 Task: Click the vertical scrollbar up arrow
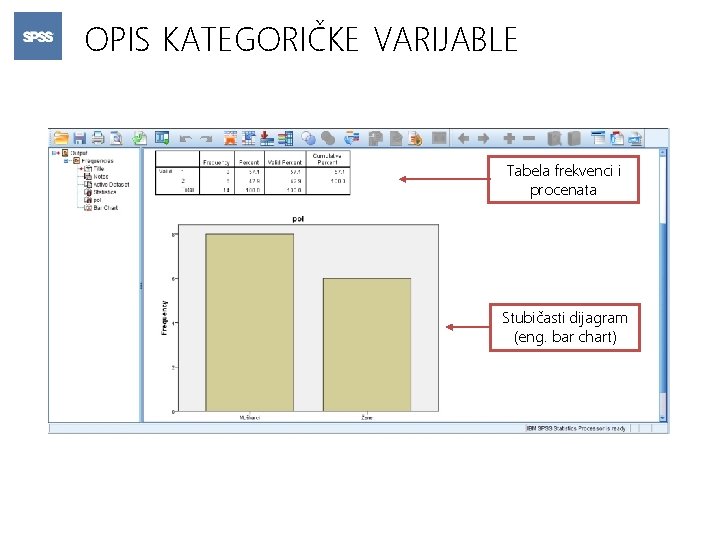(663, 152)
